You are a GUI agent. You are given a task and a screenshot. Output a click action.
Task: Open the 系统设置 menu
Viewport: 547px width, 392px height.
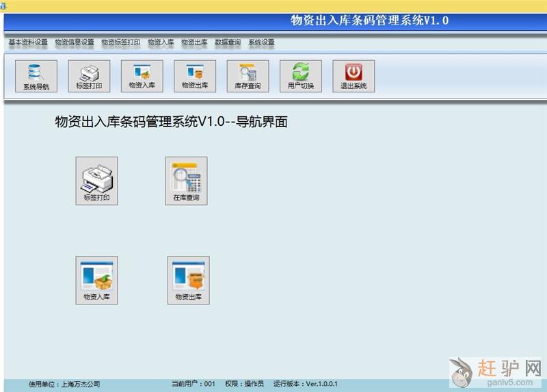[261, 42]
